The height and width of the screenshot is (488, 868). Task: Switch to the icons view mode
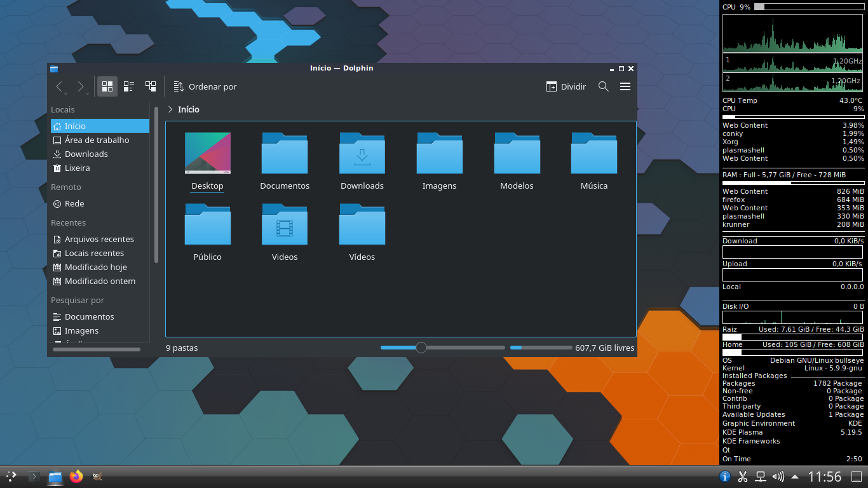pos(107,86)
